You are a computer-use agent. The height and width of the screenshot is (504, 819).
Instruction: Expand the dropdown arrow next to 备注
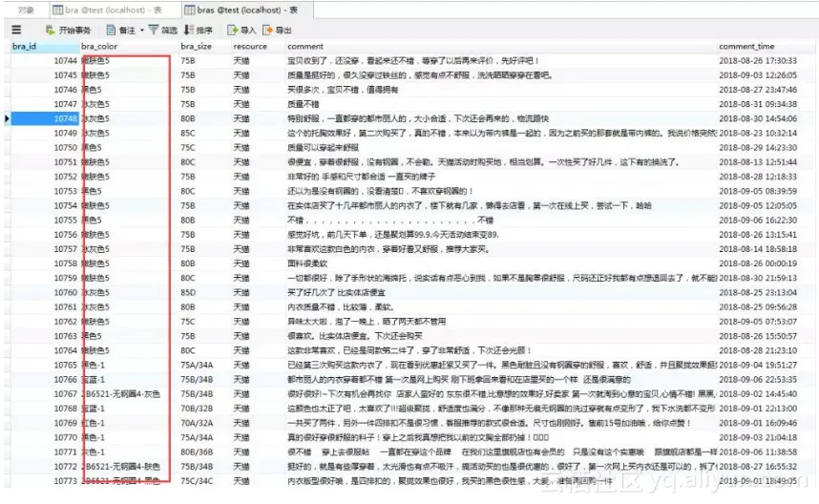click(x=141, y=31)
